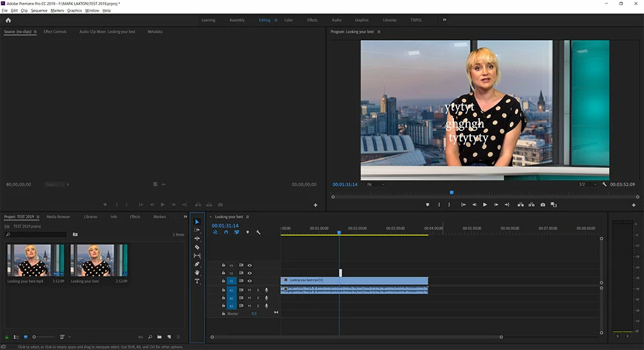Activate the Hand tool
Image resolution: width=644 pixels, height=350 pixels.
[x=197, y=273]
